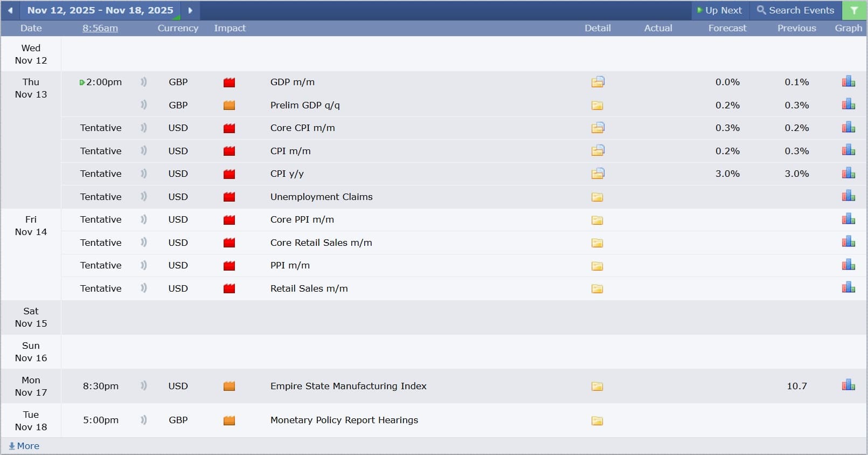
Task: Open the date range Nov 12 - Nov 18 picker
Action: (100, 10)
